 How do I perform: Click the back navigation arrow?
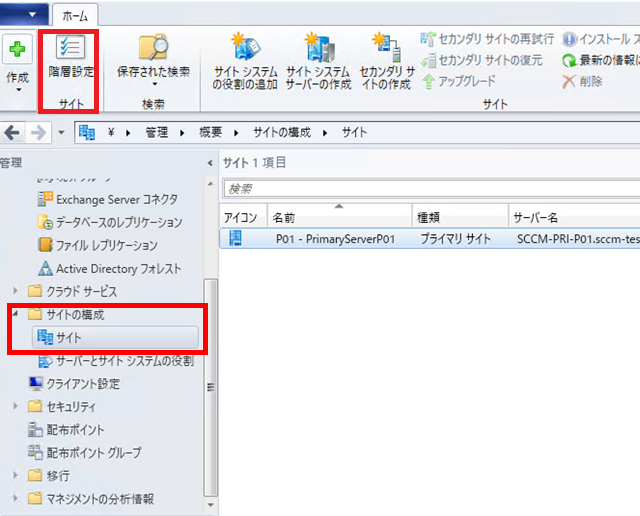14,132
